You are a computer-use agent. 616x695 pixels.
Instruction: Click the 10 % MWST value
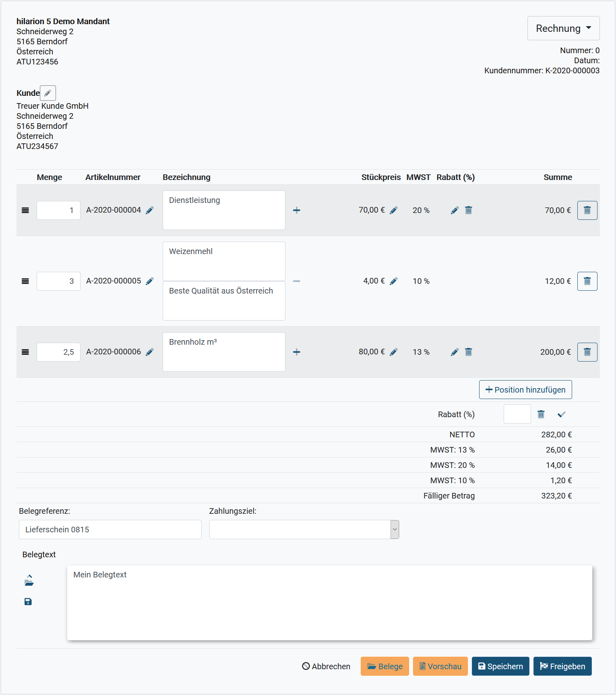coord(421,281)
